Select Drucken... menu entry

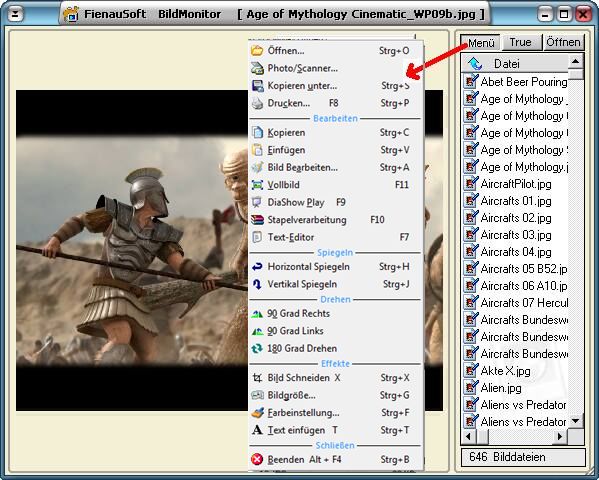pos(335,103)
